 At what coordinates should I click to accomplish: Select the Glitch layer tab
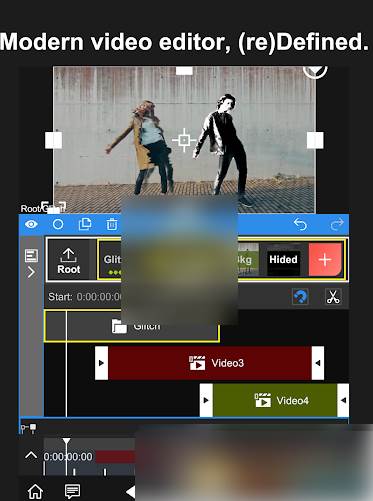[x=110, y=260]
